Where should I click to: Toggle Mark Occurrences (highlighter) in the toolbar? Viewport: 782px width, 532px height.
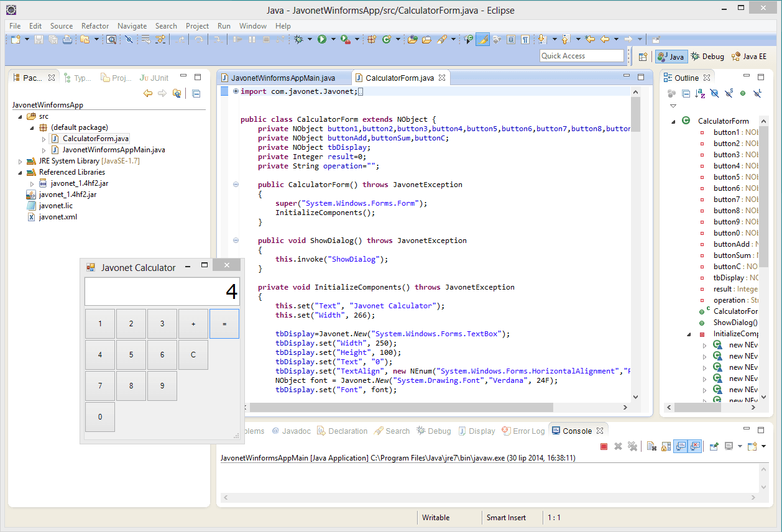(x=482, y=39)
